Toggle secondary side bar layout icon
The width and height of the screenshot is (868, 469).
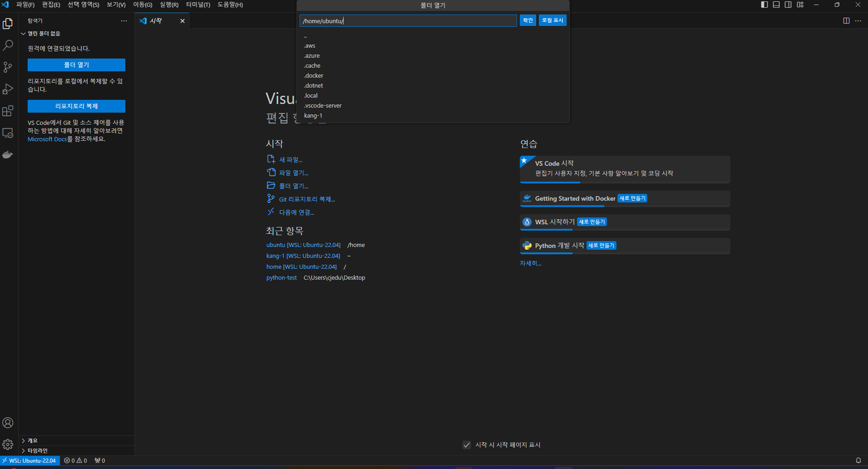coord(788,5)
